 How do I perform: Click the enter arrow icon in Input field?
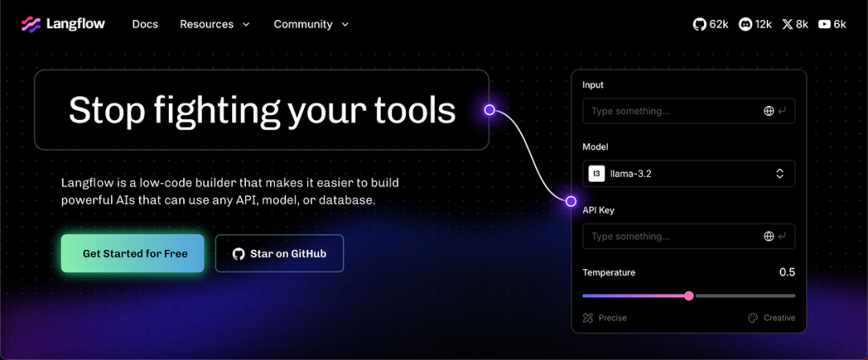(782, 111)
